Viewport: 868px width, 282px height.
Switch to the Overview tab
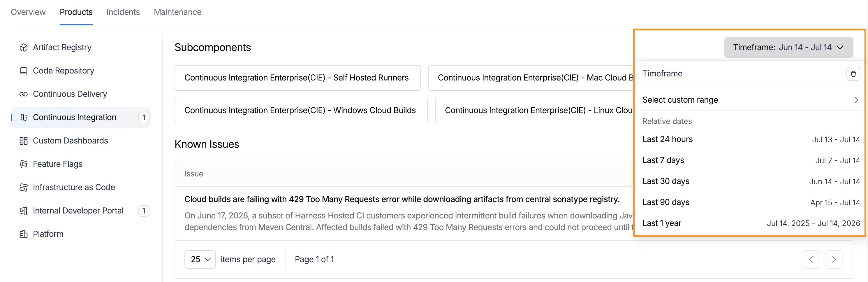tap(28, 12)
